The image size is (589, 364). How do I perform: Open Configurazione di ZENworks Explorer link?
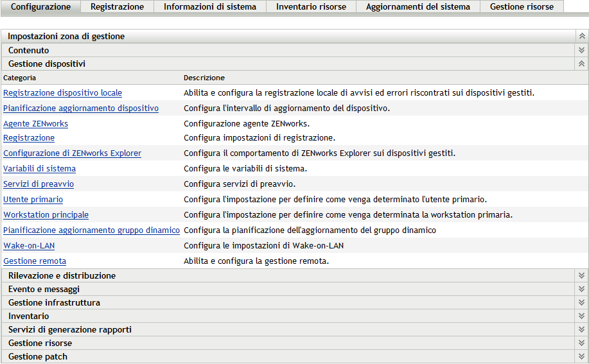pos(72,153)
